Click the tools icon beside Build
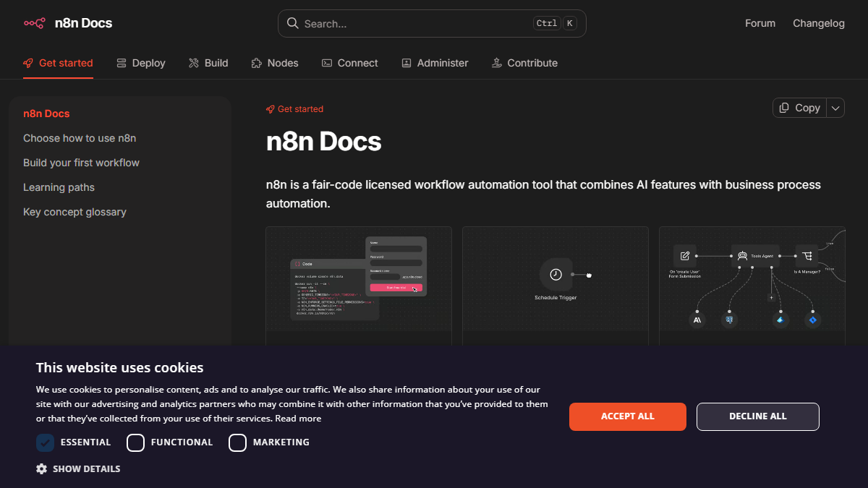Viewport: 868px width, 488px height. point(194,63)
